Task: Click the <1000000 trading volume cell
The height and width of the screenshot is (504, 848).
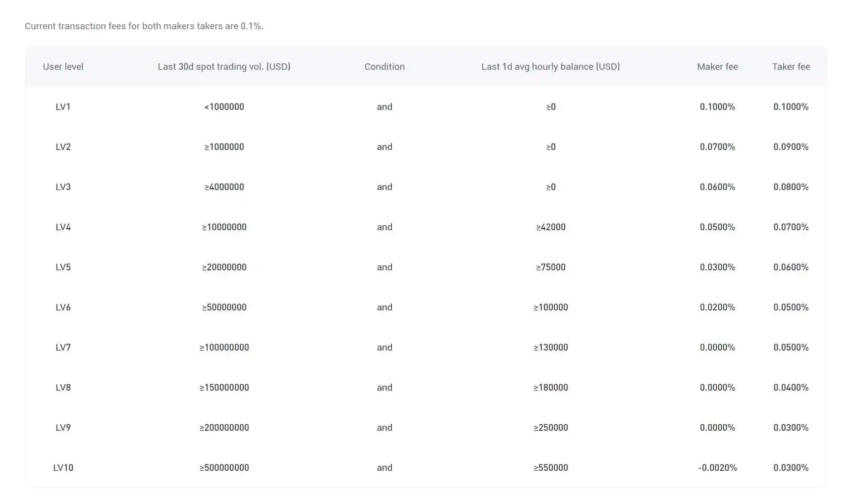Action: click(x=224, y=106)
